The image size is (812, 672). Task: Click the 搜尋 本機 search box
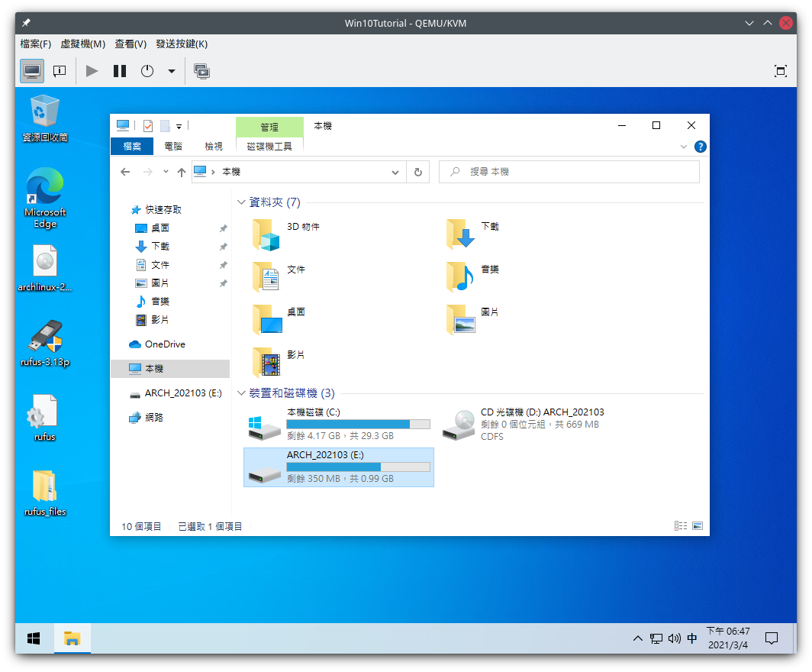click(569, 172)
